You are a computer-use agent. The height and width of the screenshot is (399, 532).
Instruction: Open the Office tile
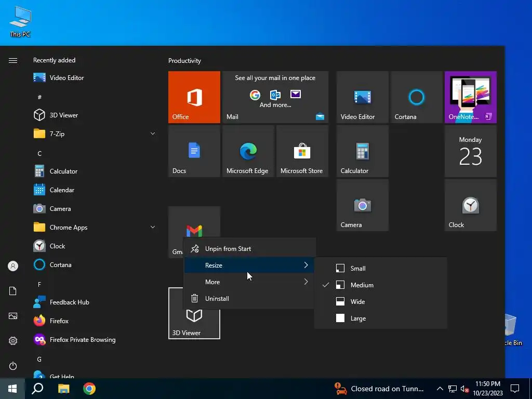(x=194, y=97)
